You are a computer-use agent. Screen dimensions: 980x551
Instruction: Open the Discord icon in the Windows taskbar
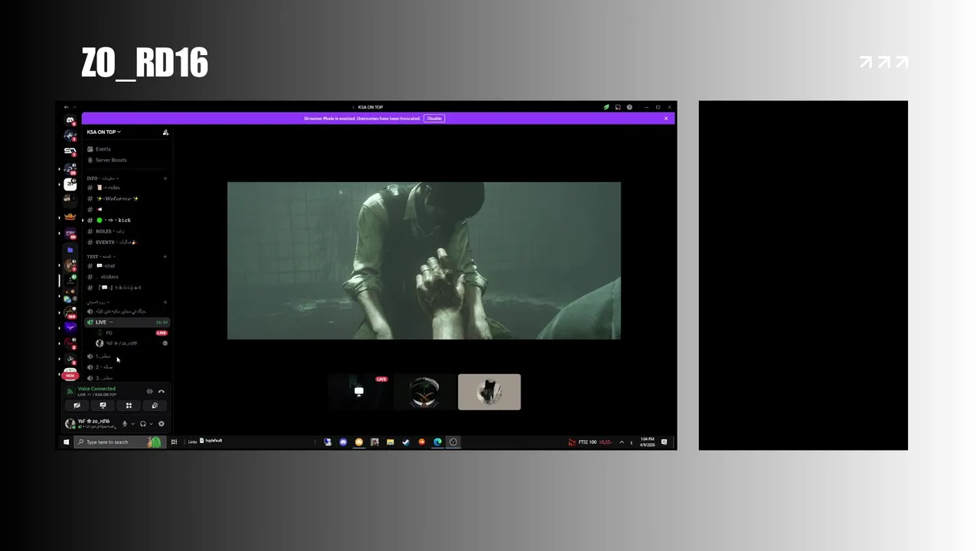(343, 442)
